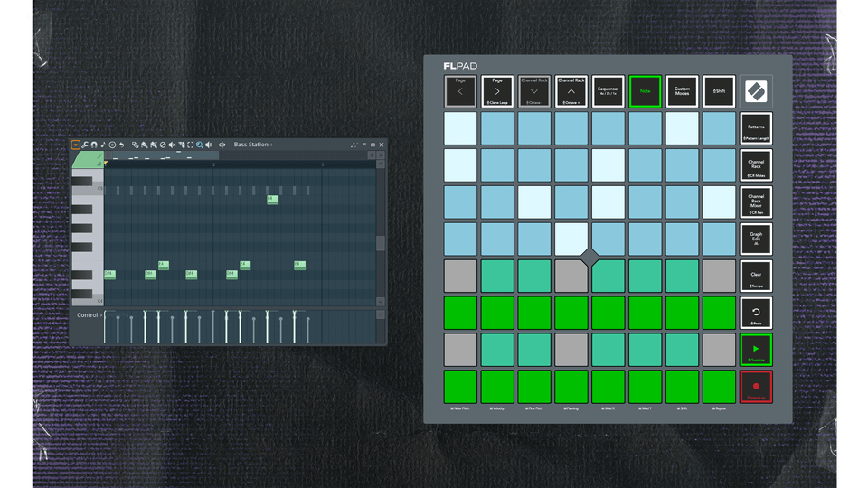Select the highest note in piano roll
This screenshot has width=868, height=488.
click(x=272, y=199)
